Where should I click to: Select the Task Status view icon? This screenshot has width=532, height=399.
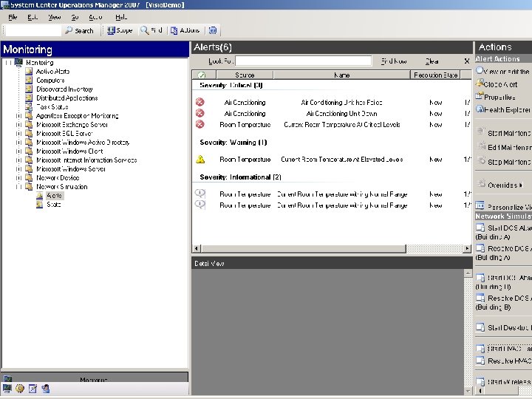click(29, 106)
